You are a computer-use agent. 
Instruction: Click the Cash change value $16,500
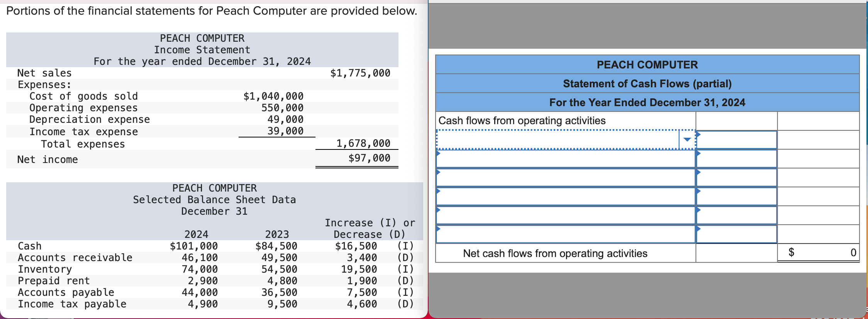(356, 246)
